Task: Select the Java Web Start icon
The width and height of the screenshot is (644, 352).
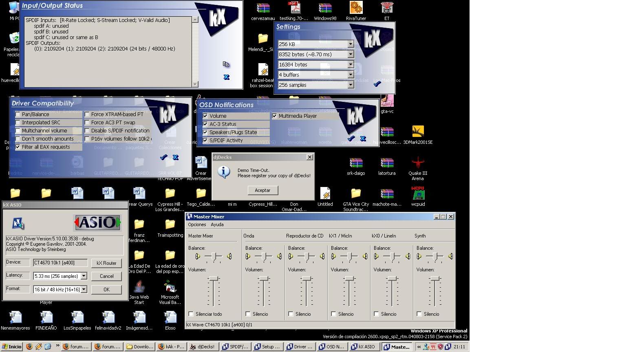Action: (139, 293)
